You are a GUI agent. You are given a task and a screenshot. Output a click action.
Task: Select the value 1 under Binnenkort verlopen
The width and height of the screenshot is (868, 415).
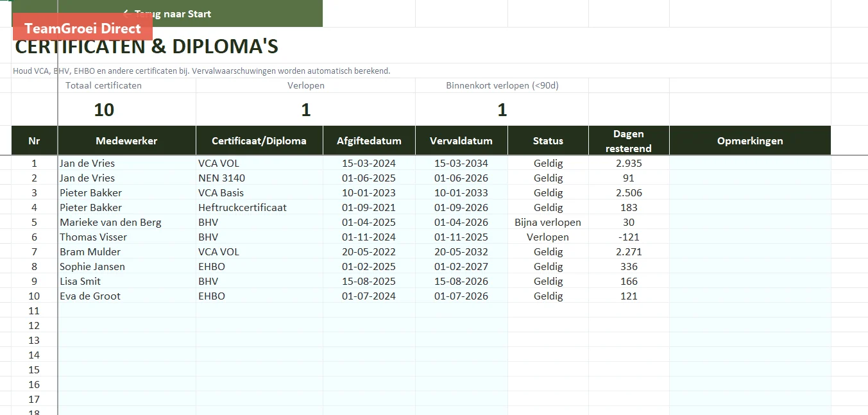(502, 110)
